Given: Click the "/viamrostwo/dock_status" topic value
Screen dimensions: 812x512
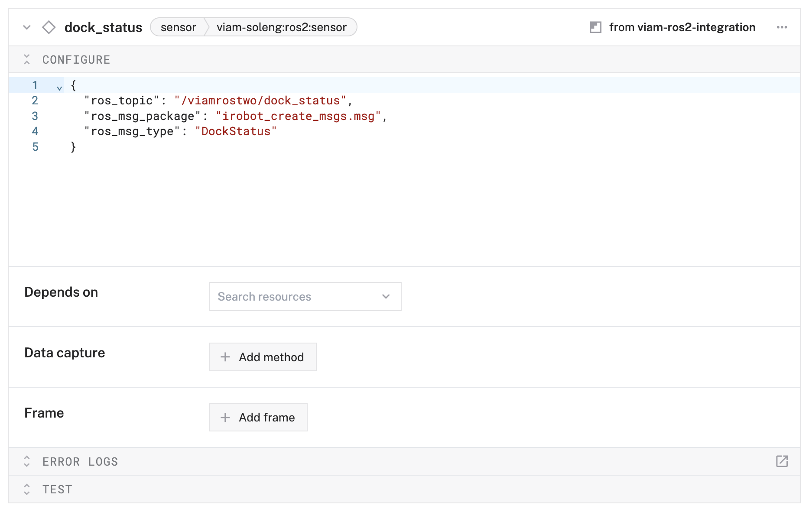Looking at the screenshot, I should click(260, 100).
